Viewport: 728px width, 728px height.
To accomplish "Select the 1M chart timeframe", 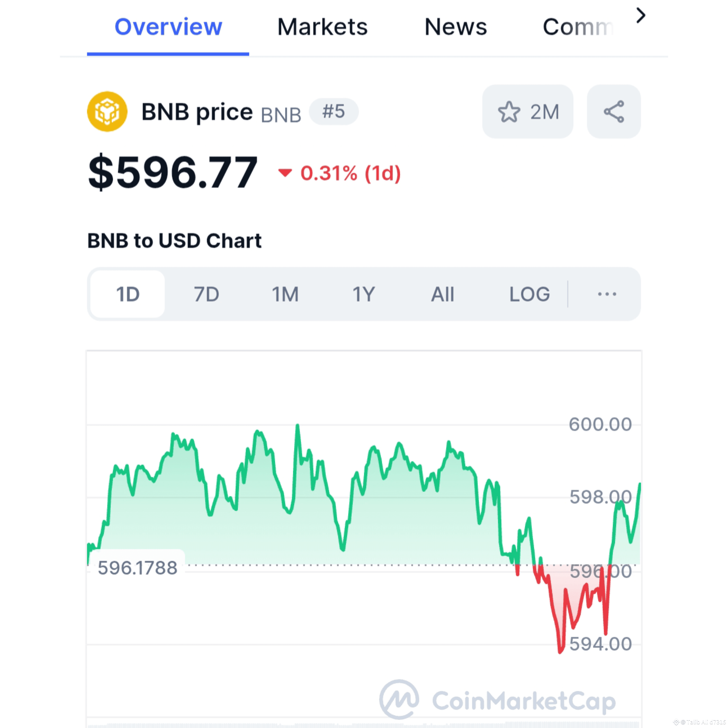I will [x=285, y=294].
